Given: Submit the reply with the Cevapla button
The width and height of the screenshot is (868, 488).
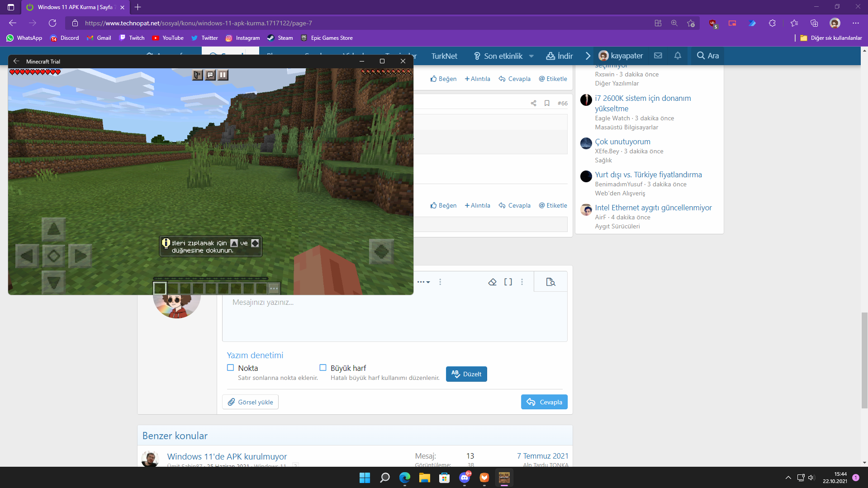Looking at the screenshot, I should coord(544,402).
